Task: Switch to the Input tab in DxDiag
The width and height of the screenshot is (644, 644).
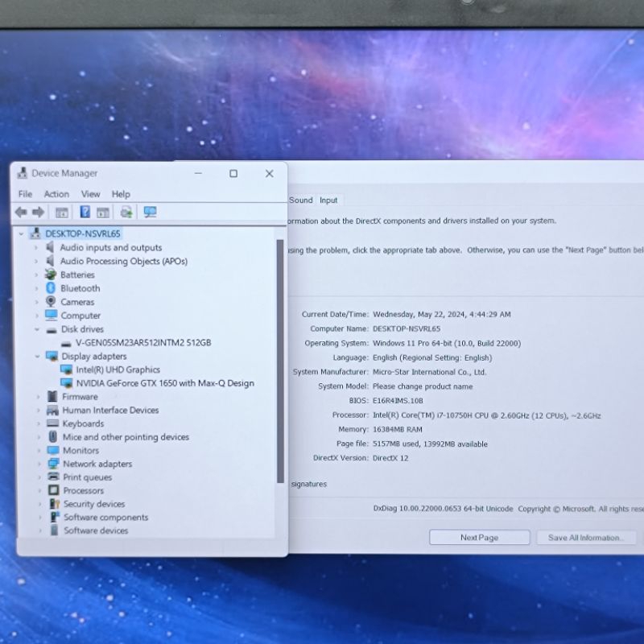Action: (328, 200)
